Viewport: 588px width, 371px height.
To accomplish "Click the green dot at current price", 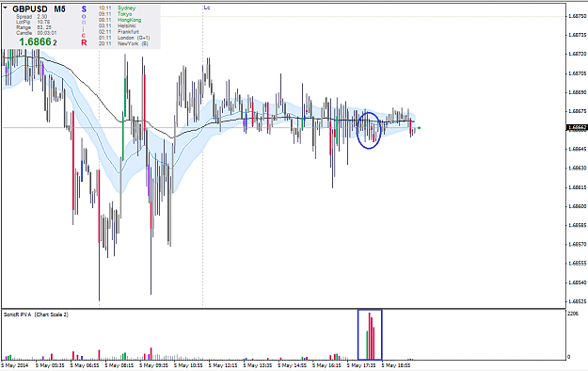I will [420, 128].
